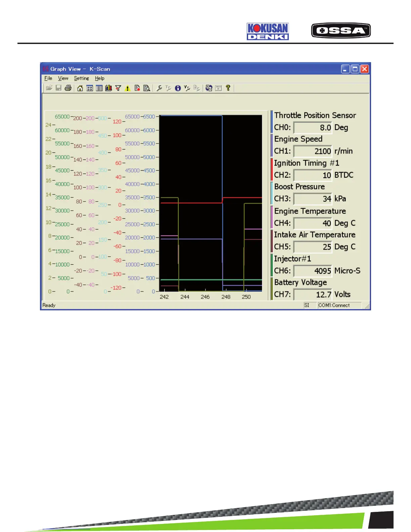The image size is (411, 532).
Task: Open the Setting menu
Action: click(81, 78)
